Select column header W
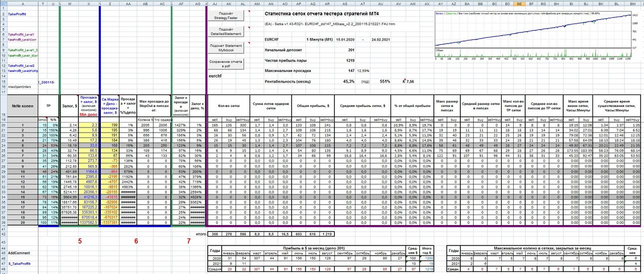Viewport: 644px width, 274px height. click(x=68, y=3)
